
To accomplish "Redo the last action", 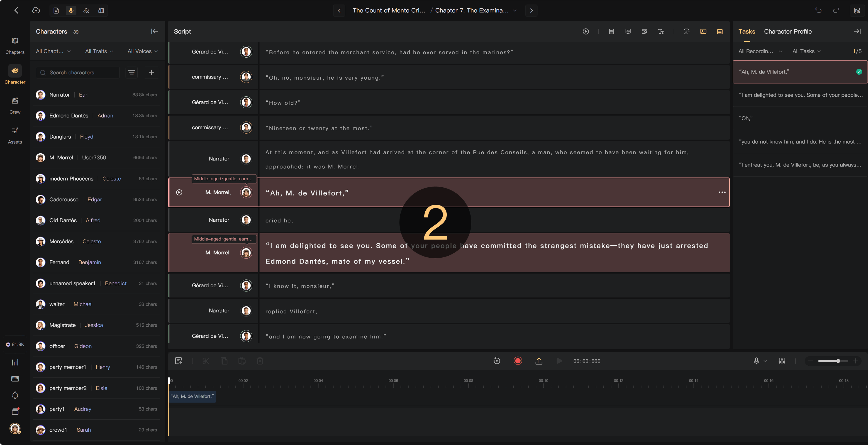I will [836, 10].
